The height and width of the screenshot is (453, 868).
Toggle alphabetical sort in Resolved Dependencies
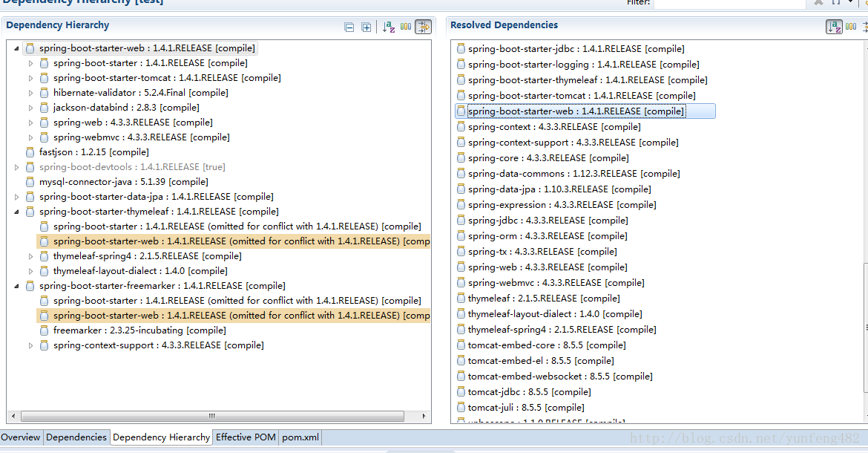click(x=834, y=27)
